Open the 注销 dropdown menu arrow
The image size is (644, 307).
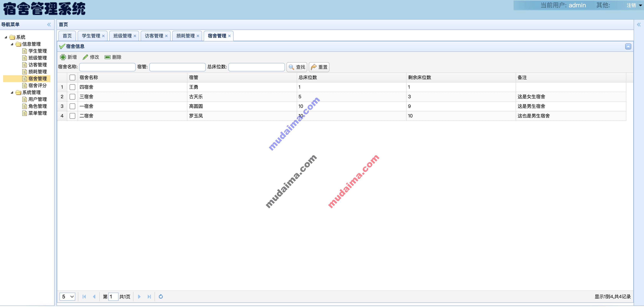[640, 5]
